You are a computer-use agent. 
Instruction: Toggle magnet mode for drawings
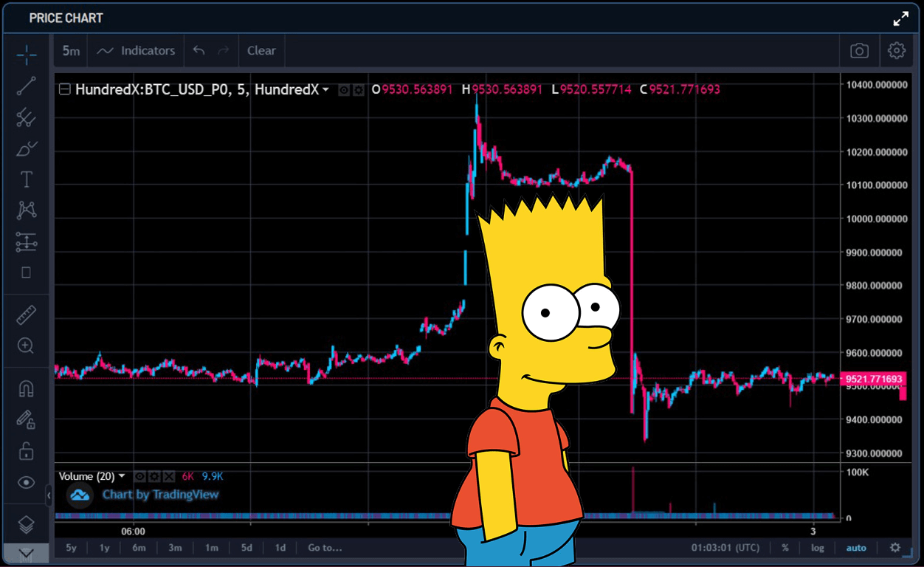27,388
